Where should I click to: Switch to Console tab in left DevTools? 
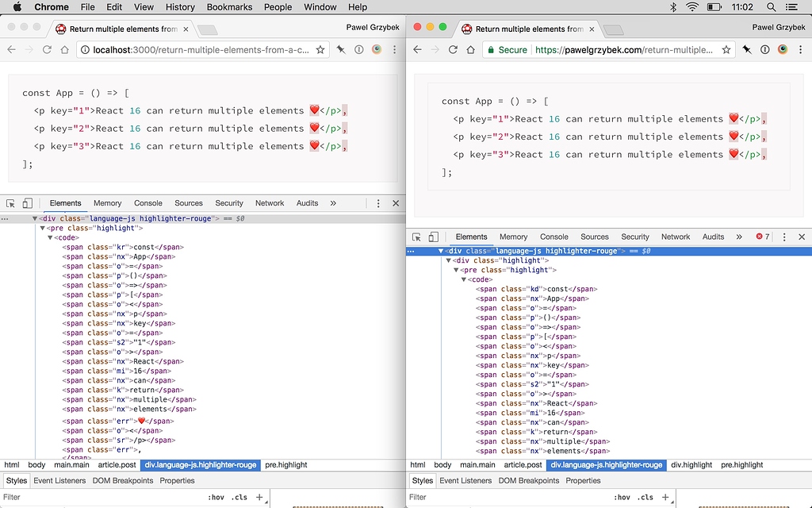(x=148, y=203)
